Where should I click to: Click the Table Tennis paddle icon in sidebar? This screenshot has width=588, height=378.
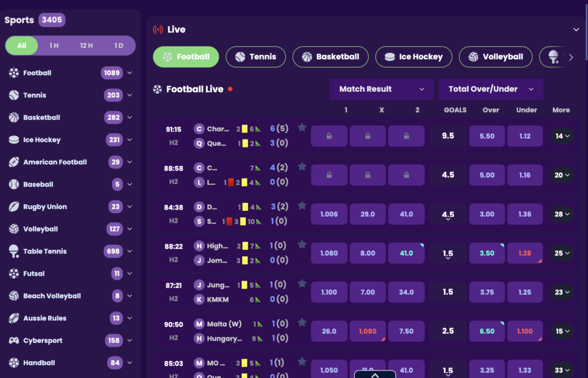[x=14, y=251]
